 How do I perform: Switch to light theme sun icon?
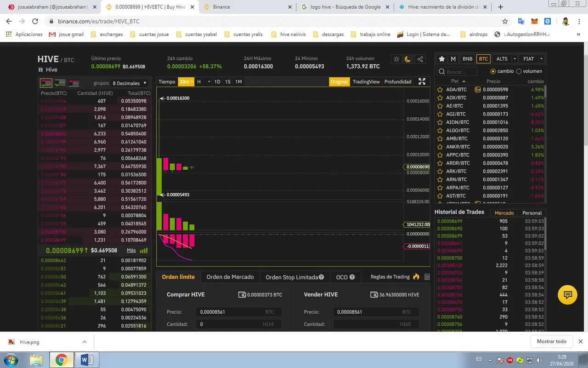click(396, 59)
